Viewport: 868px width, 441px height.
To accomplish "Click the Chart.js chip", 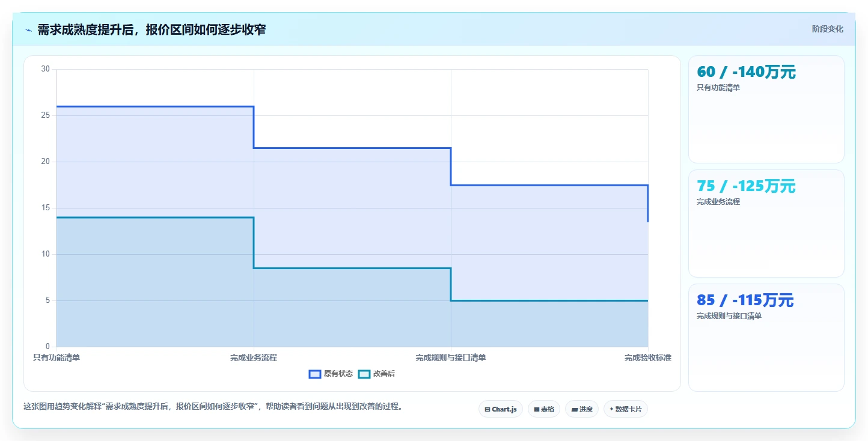I will pos(501,409).
